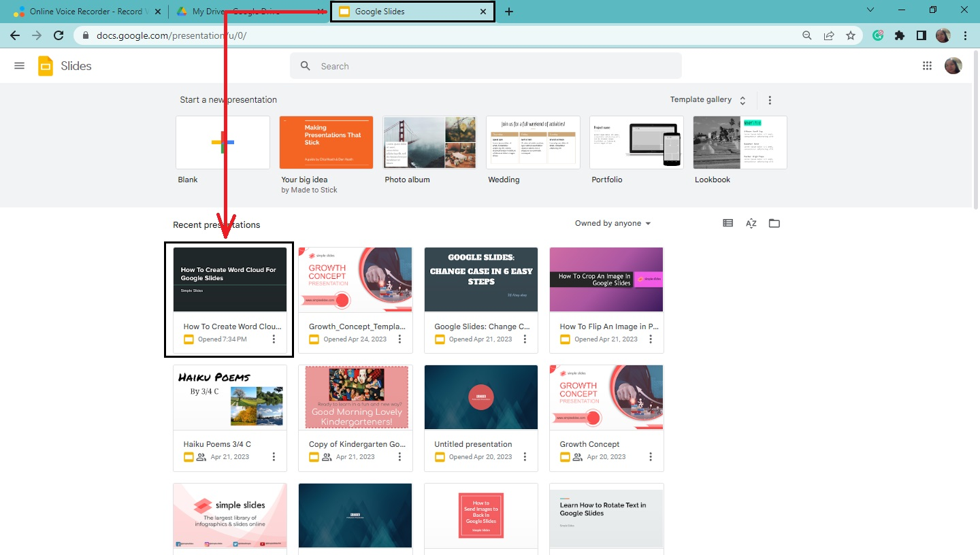
Task: Open How To Crop An Image thumbnail
Action: [606, 280]
